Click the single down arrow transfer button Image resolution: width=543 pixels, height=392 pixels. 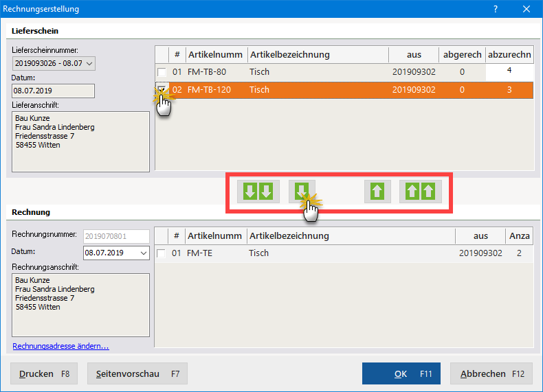click(302, 192)
